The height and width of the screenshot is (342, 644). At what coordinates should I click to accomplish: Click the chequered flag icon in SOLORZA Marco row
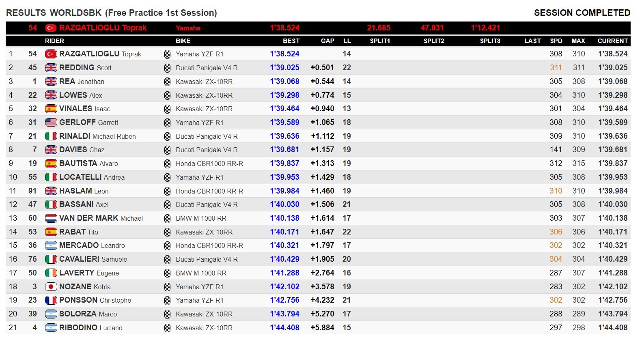pyautogui.click(x=167, y=314)
